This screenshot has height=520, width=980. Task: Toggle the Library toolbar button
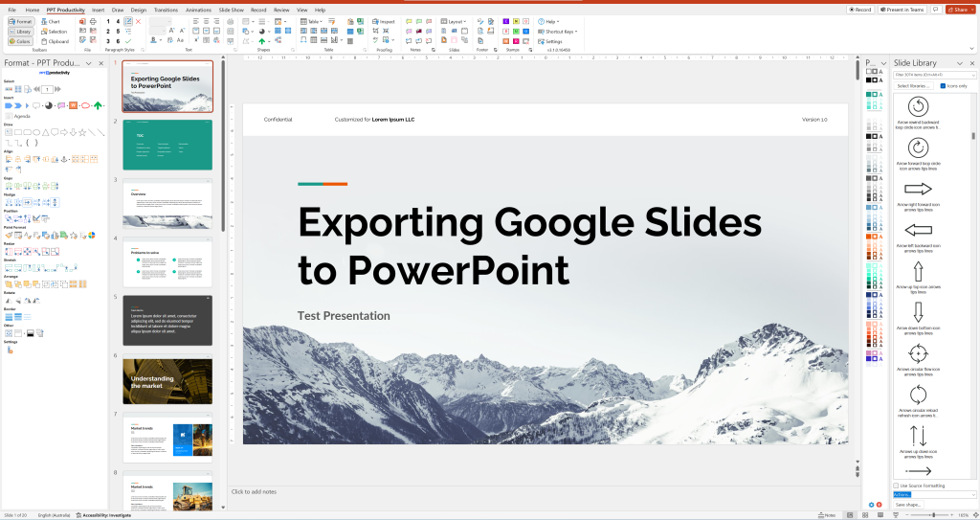21,32
